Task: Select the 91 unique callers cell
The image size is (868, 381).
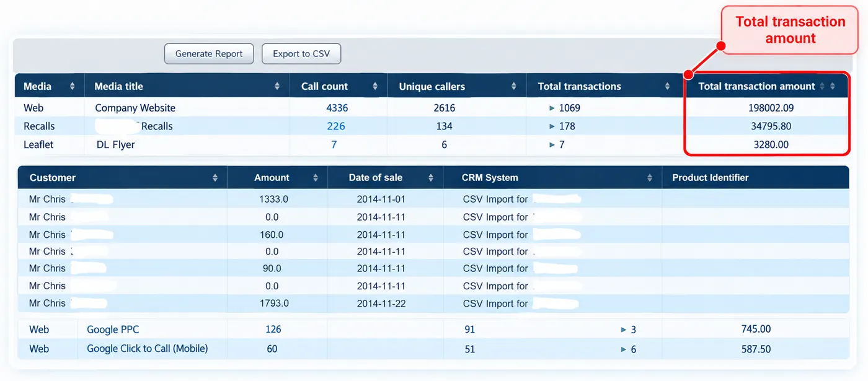Action: 470,330
